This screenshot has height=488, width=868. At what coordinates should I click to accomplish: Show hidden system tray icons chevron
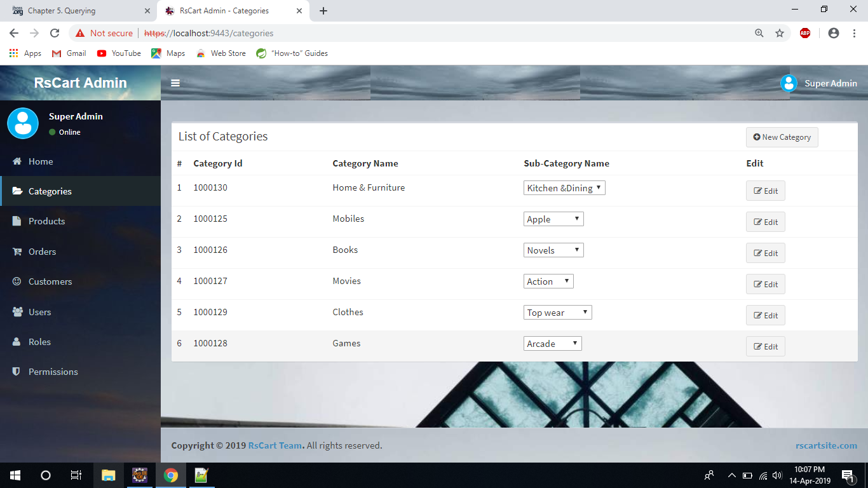[x=731, y=475]
